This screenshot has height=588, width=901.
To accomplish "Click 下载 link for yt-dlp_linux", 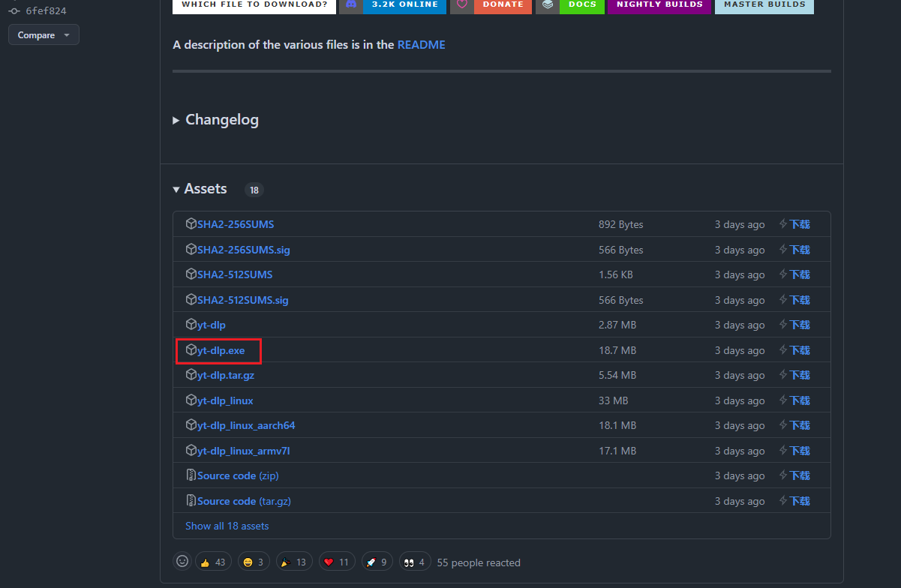I will (x=800, y=400).
